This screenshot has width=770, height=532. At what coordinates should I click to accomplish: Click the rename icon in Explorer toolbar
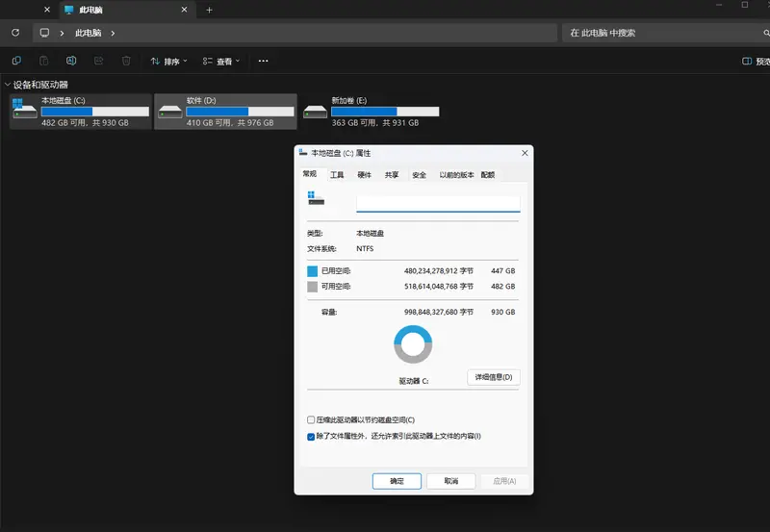pyautogui.click(x=71, y=61)
